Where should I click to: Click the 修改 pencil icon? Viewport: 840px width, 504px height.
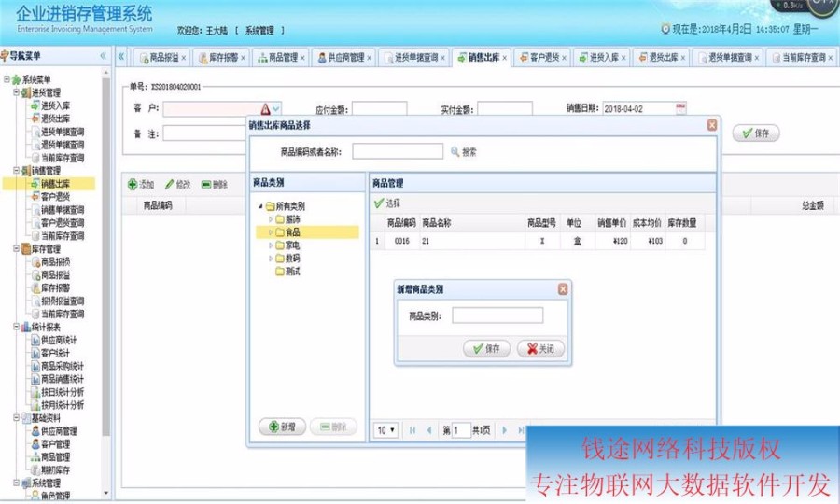[x=169, y=184]
